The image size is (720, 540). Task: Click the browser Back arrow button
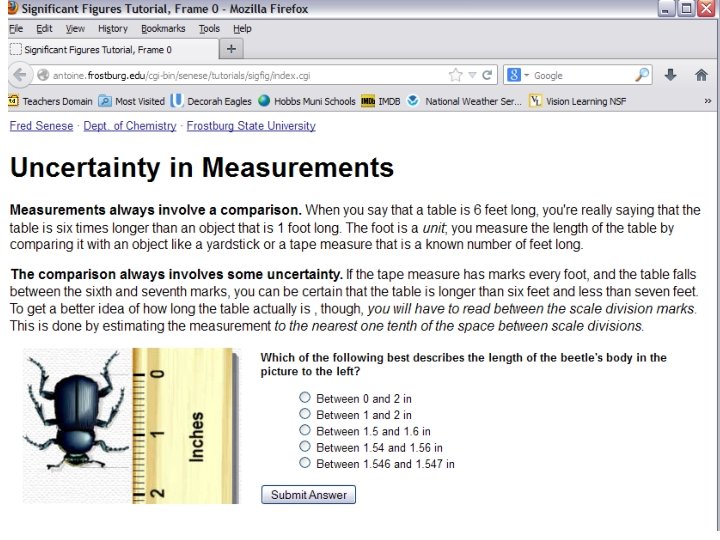pyautogui.click(x=20, y=75)
